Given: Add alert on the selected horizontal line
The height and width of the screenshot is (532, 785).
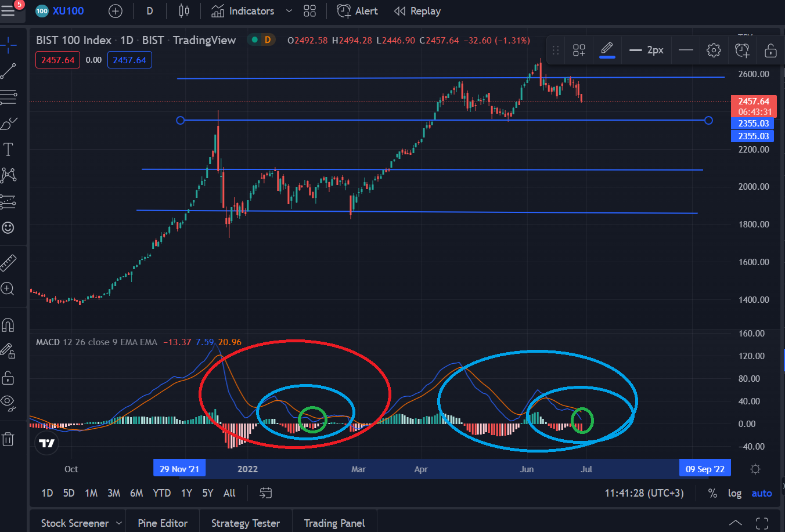Looking at the screenshot, I should pos(742,50).
